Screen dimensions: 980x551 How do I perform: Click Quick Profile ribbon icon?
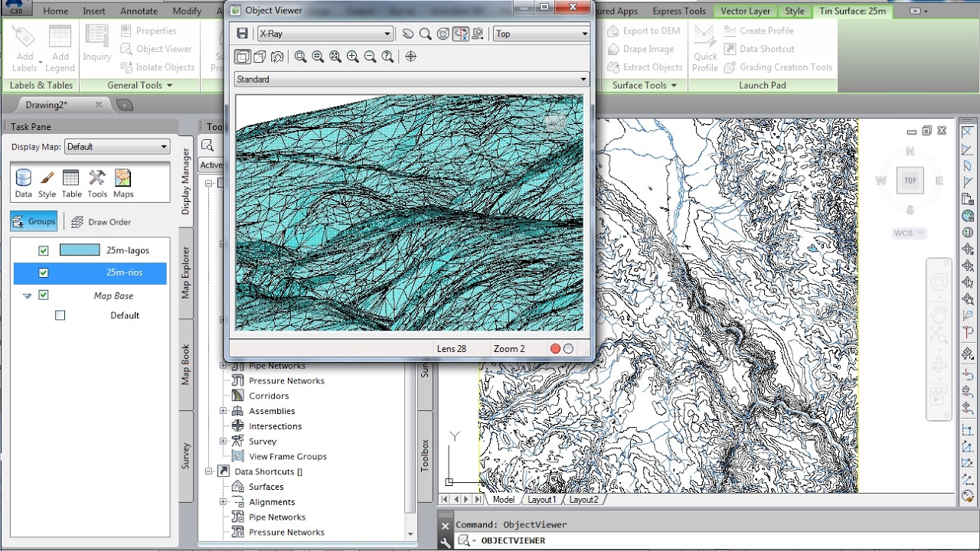[x=705, y=47]
